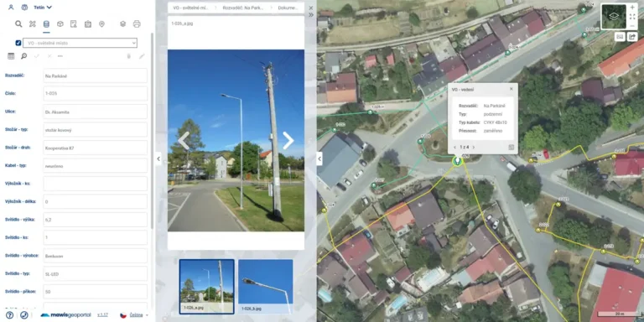This screenshot has width=644, height=322.
Task: Open the Tetín municipality dropdown
Action: tap(43, 7)
